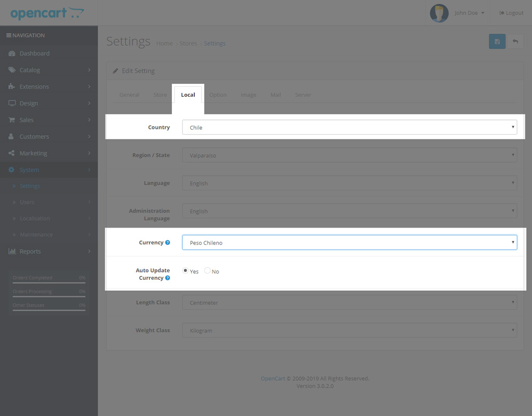
Task: Click the Orders Processing progress bar
Action: (x=49, y=296)
